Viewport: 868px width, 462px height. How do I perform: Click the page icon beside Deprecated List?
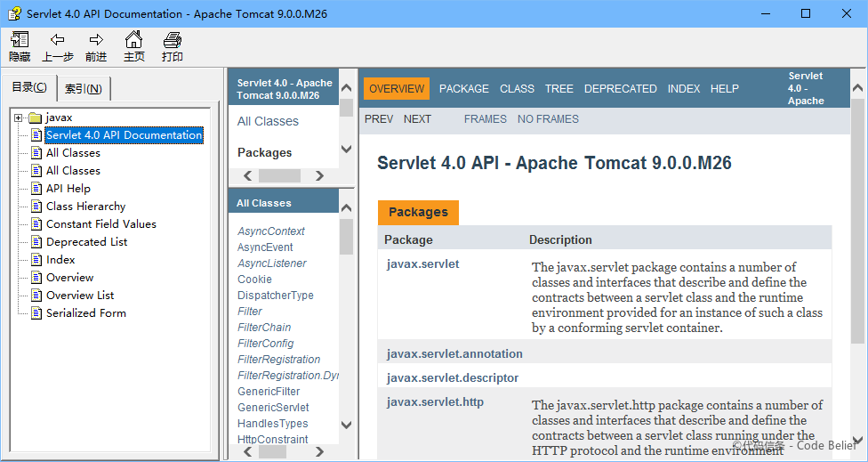(36, 241)
